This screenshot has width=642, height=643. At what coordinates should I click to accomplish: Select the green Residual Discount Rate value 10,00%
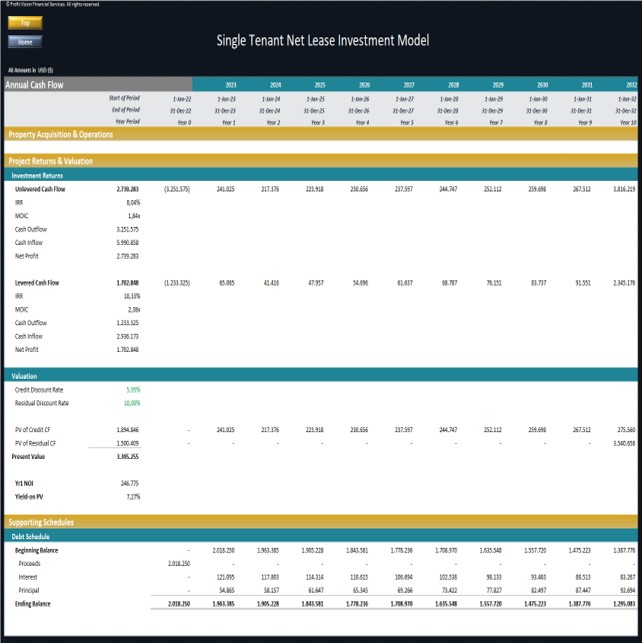(132, 403)
